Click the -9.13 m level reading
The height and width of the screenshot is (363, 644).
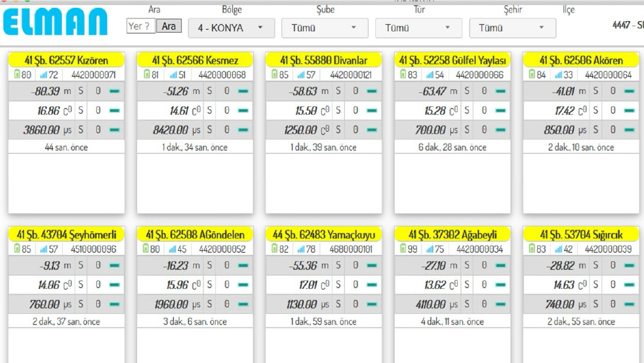click(50, 266)
